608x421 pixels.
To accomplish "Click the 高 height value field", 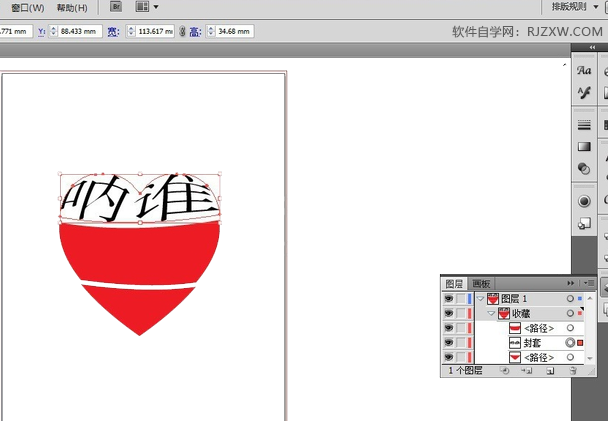I will (x=235, y=31).
